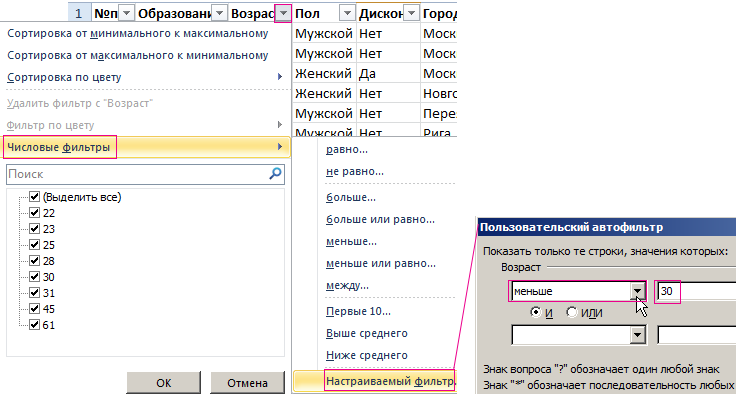Uncheck the value 23 checkbox
This screenshot has height=396, width=736.
pyautogui.click(x=34, y=228)
